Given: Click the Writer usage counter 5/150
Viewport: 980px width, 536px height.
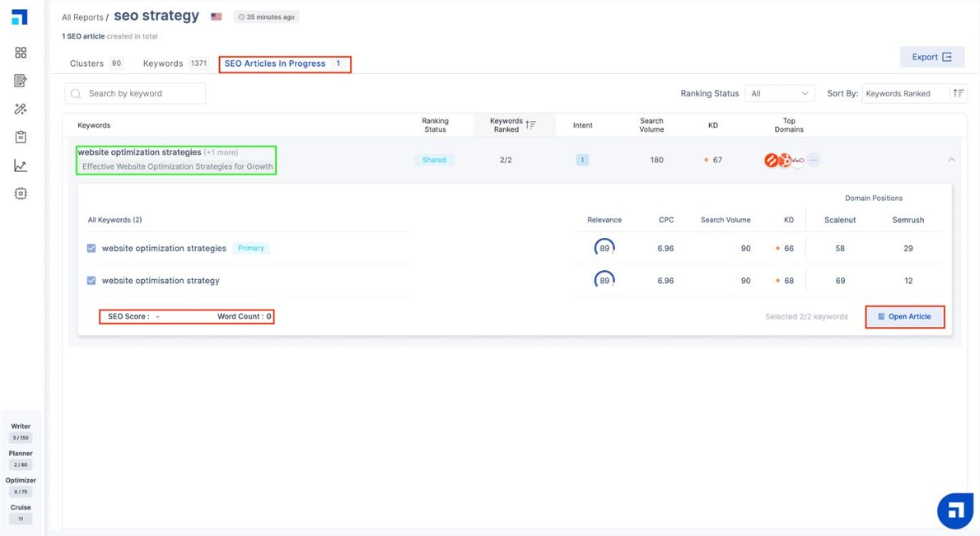Looking at the screenshot, I should pyautogui.click(x=21, y=438).
